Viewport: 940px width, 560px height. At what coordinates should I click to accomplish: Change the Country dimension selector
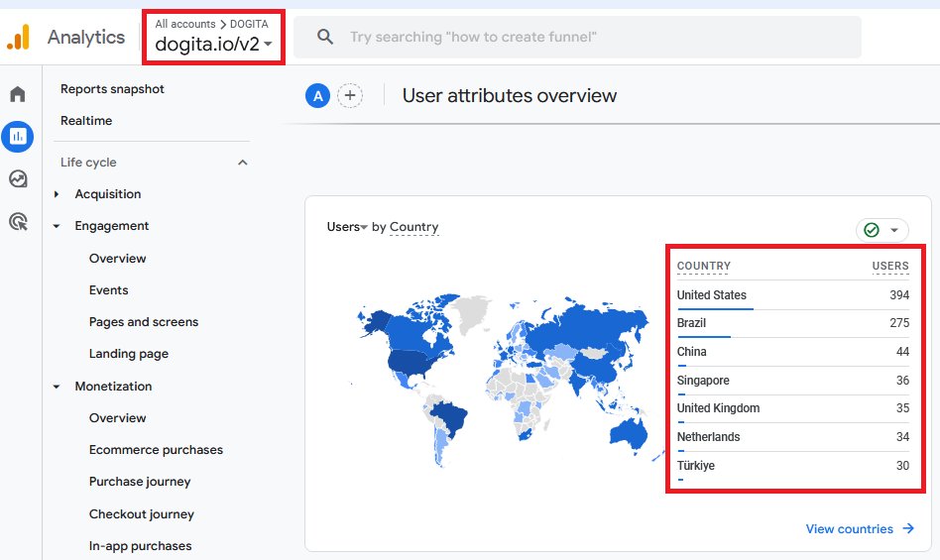(414, 227)
